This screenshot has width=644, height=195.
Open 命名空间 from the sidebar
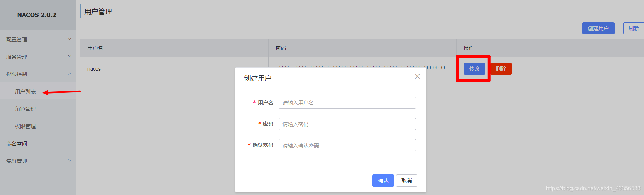click(x=17, y=144)
